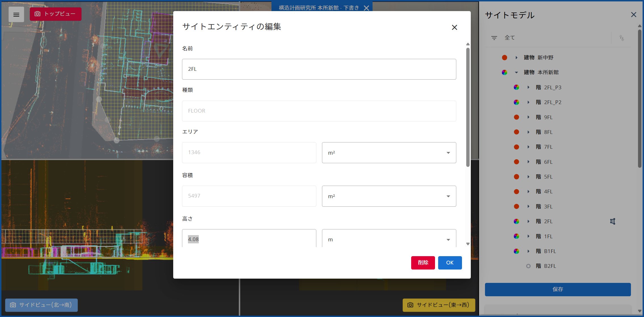644x317 pixels.
Task: Click the red dot of 8FL
Action: [x=517, y=132]
